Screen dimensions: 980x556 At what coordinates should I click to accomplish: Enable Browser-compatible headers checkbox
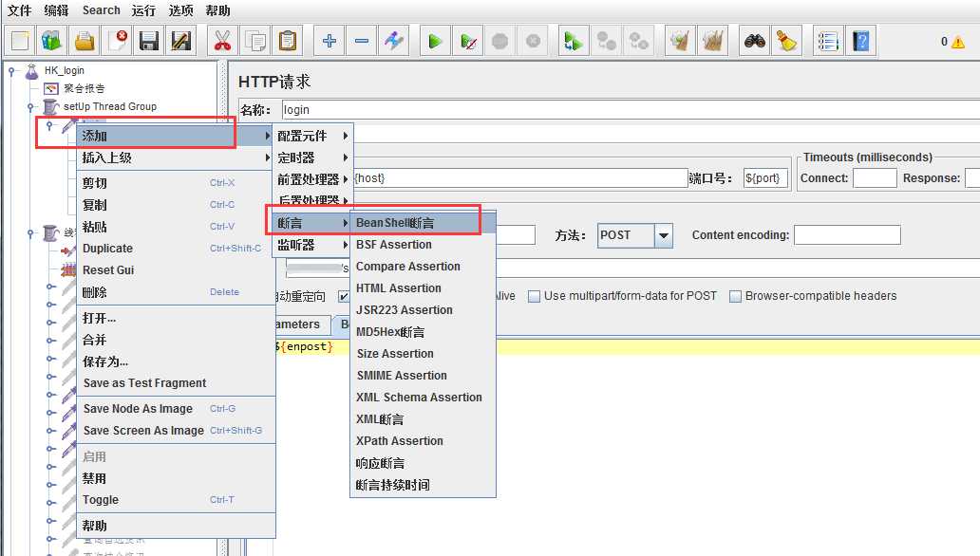click(x=736, y=296)
